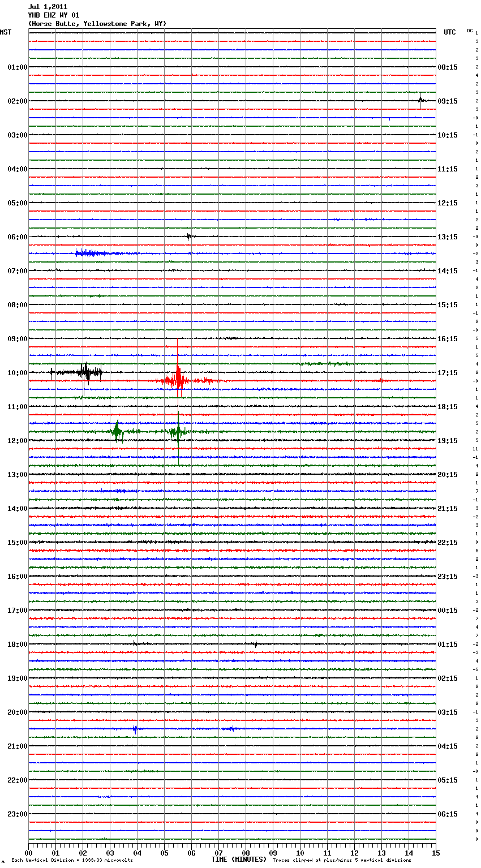Click the '12:00' MST time label
Screen dimensions: 481x868
pos(18,441)
